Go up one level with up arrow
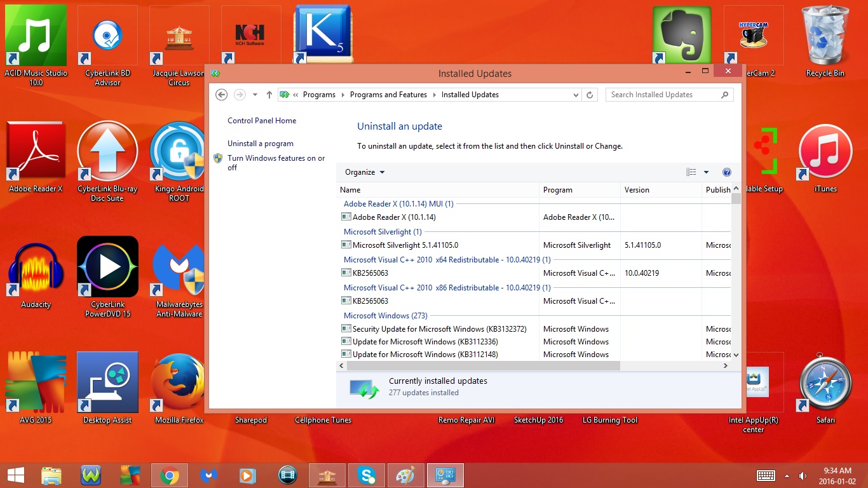The width and height of the screenshot is (868, 488). [x=269, y=95]
